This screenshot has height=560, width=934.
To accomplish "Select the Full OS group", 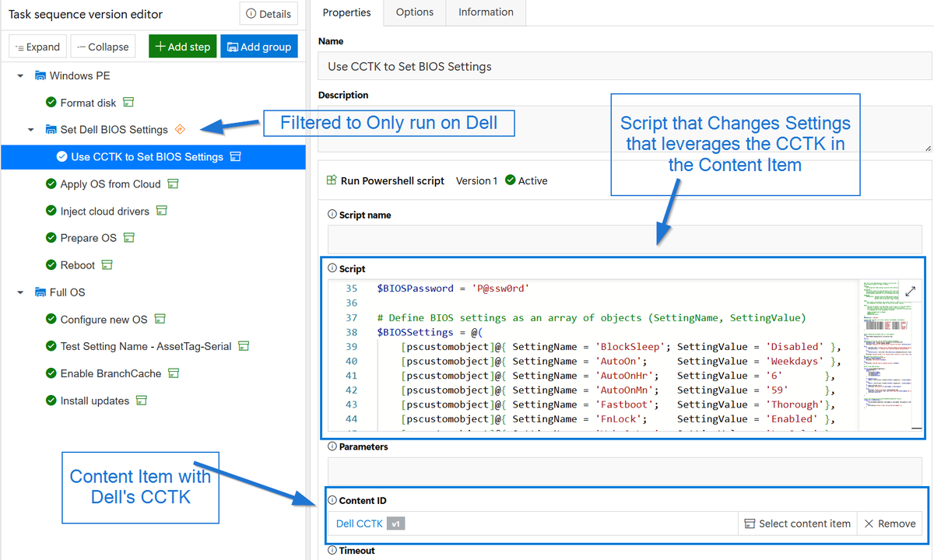I will tap(67, 292).
